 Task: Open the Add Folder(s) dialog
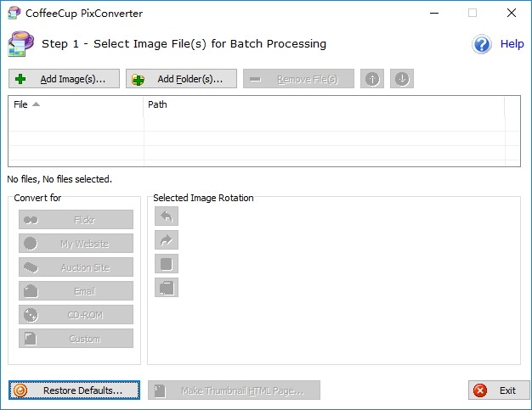point(181,79)
